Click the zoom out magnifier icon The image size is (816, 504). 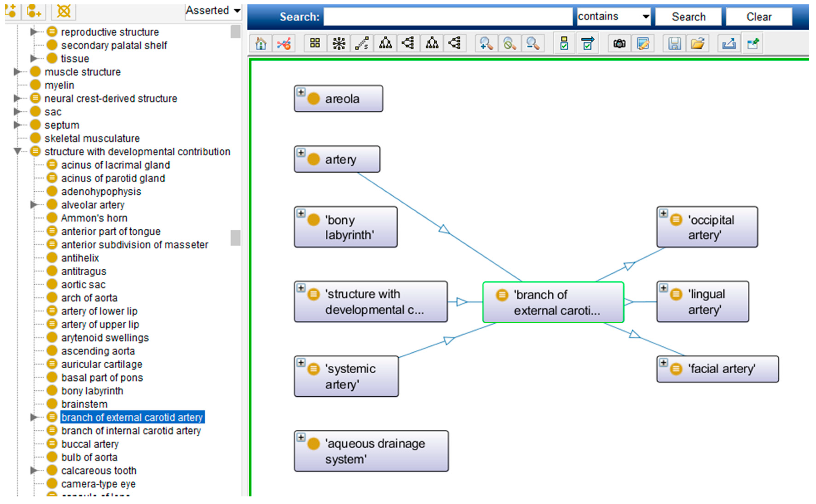coord(533,44)
